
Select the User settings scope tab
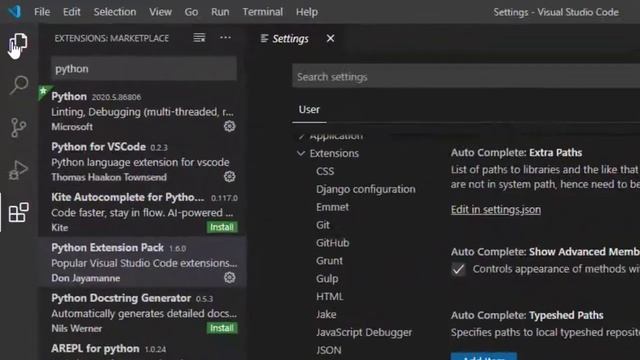pyautogui.click(x=309, y=109)
